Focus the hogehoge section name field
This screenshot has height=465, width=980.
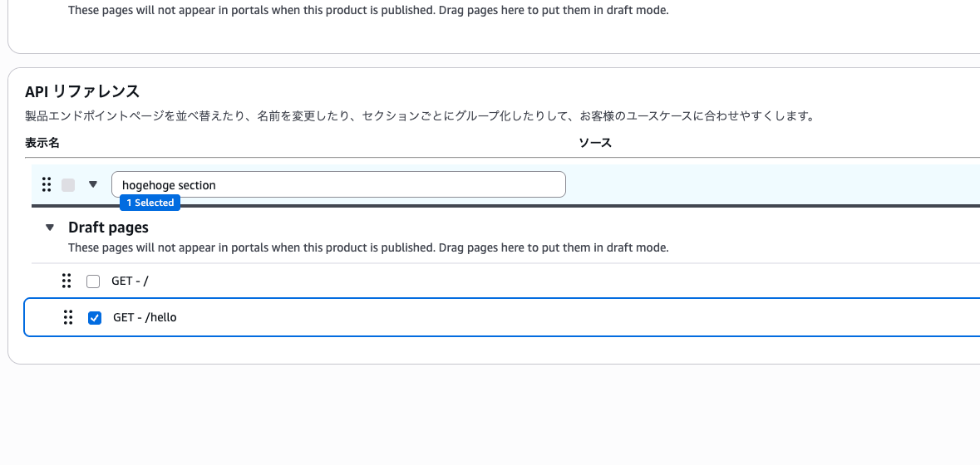(338, 184)
